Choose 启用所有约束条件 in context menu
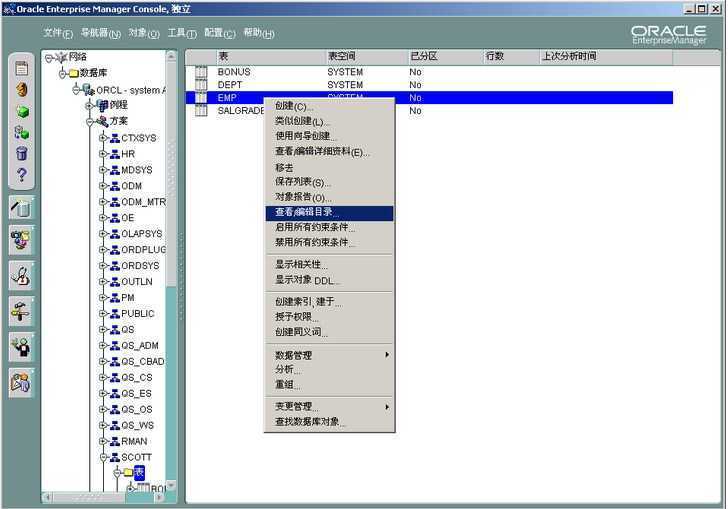Screen dimensions: 728x509 pyautogui.click(x=329, y=227)
